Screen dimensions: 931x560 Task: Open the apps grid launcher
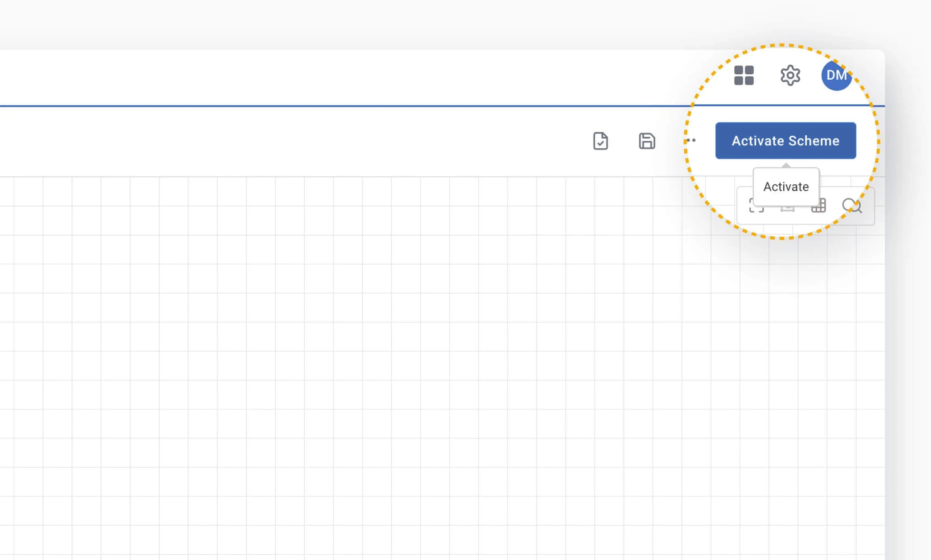click(744, 76)
